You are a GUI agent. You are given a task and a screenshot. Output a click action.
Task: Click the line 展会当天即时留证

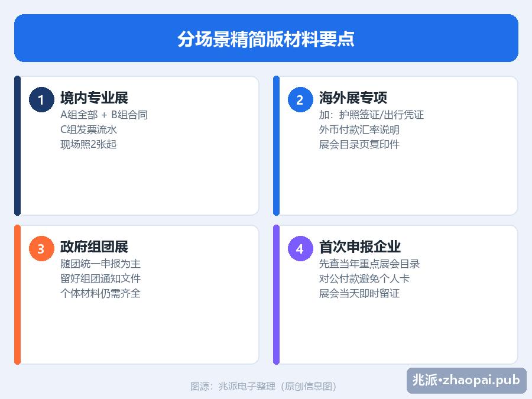pyautogui.click(x=359, y=293)
